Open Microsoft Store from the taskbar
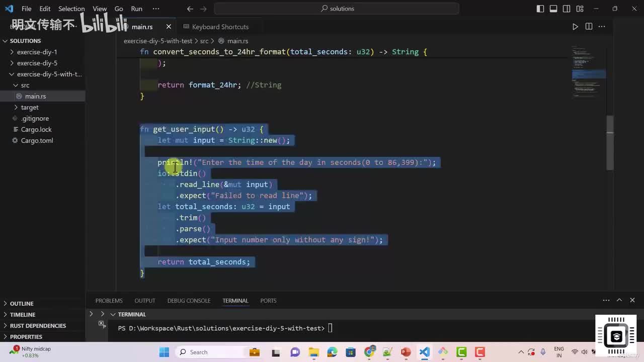This screenshot has width=644, height=362. 350,352
